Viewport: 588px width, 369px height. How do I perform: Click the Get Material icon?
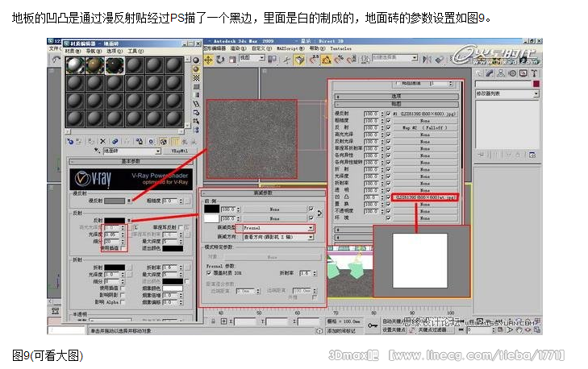pos(70,142)
